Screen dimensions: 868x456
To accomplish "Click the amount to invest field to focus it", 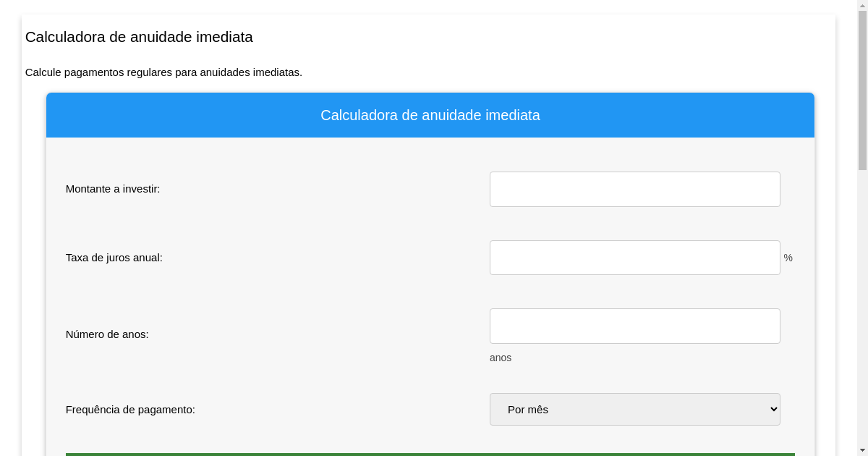I will pos(635,189).
